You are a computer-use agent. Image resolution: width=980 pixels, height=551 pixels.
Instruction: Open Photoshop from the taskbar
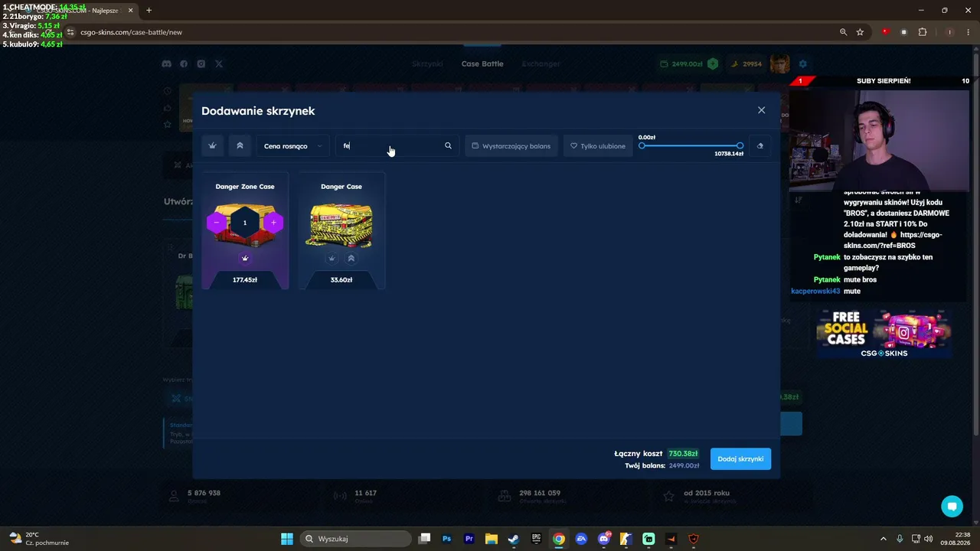447,539
